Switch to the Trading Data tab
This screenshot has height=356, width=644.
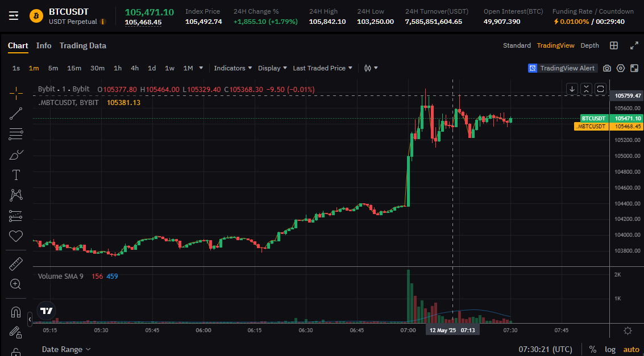[x=83, y=45]
